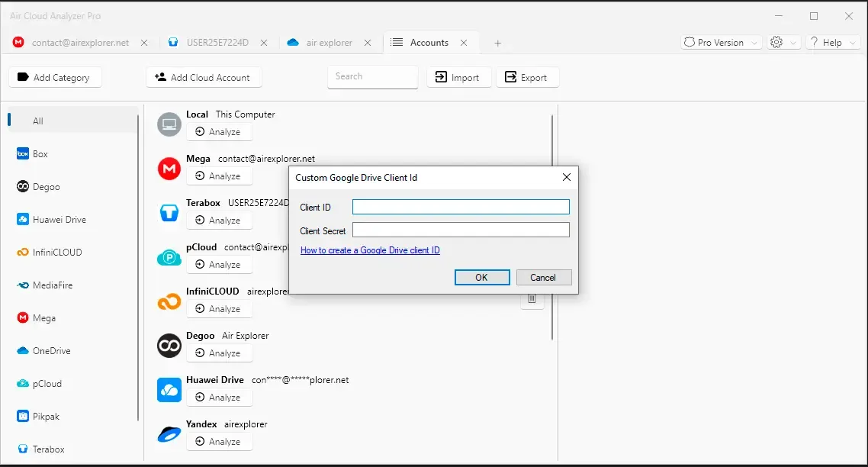Open settings gear dropdown
Image resolution: width=868 pixels, height=467 pixels.
(x=784, y=43)
